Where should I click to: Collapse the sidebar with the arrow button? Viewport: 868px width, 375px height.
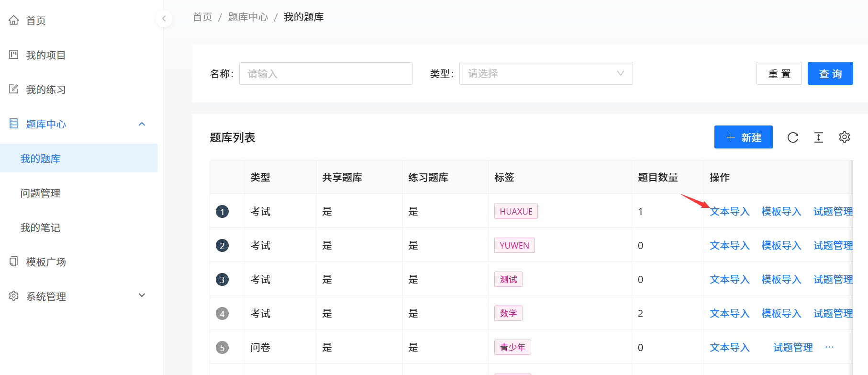coord(164,19)
